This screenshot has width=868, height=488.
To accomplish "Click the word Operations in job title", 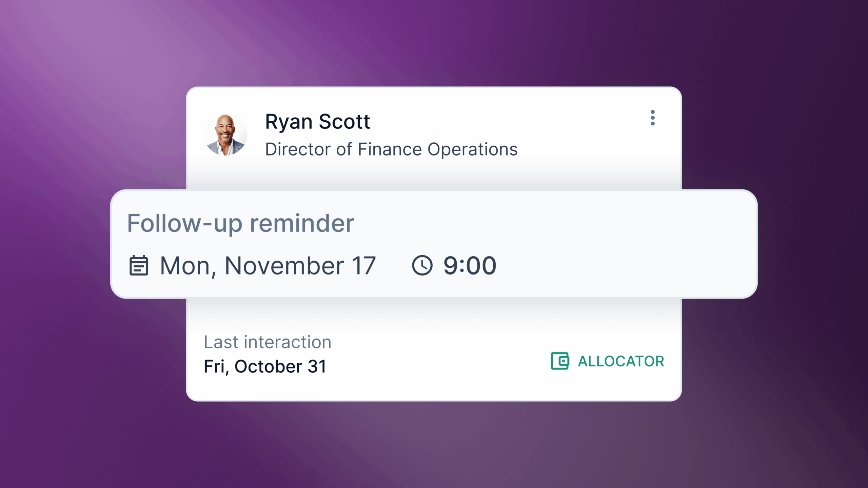I will pos(472,149).
